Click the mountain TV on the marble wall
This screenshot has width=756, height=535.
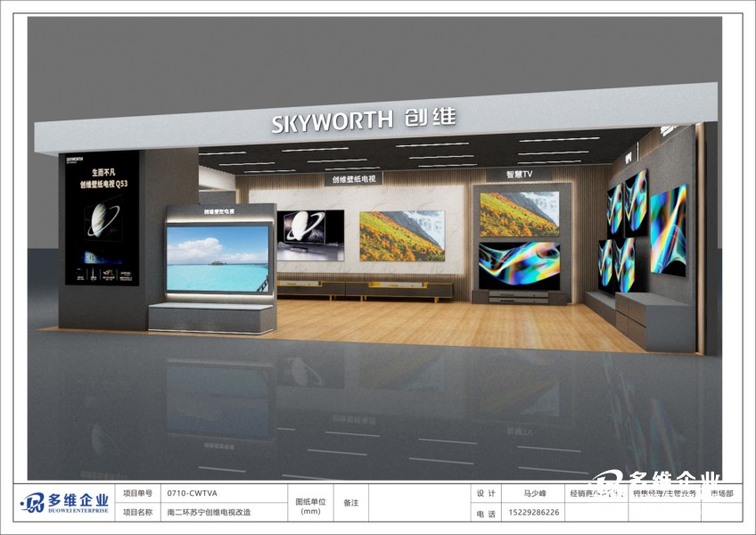402,236
